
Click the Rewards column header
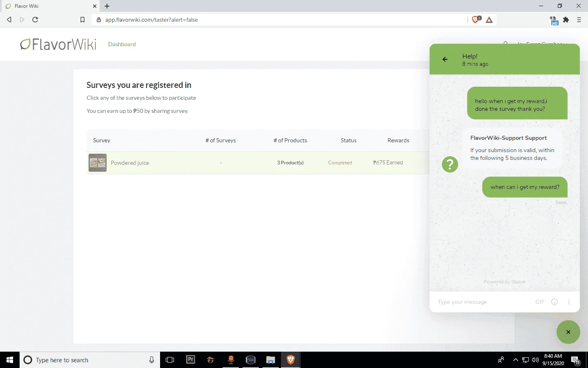point(398,140)
